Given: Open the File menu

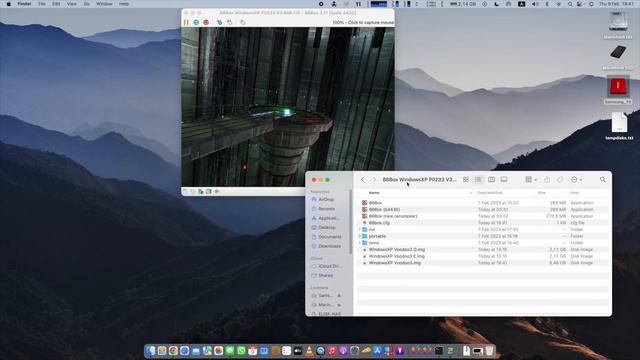Looking at the screenshot, I should coord(42,4).
